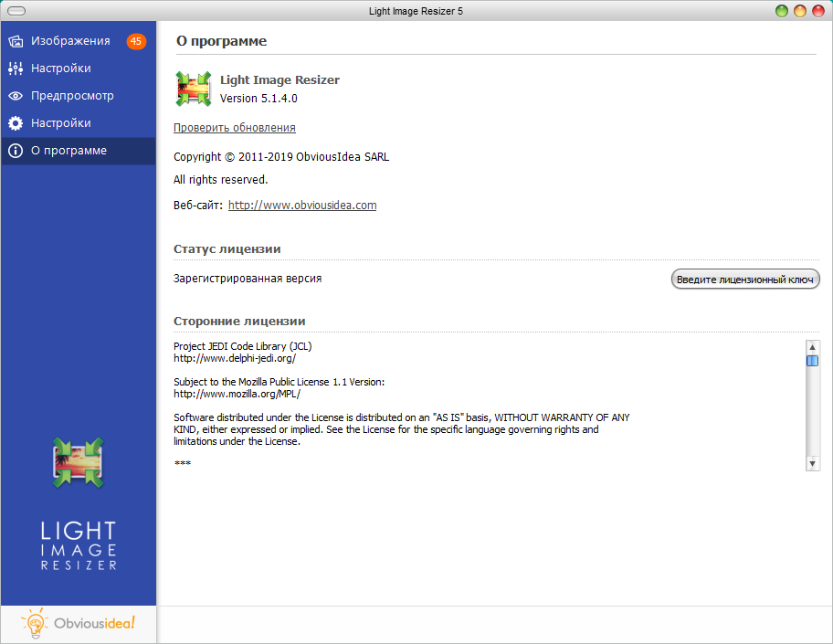Click the Light Image Resizer icon near the version
Screen dimensions: 833x644
click(194, 89)
